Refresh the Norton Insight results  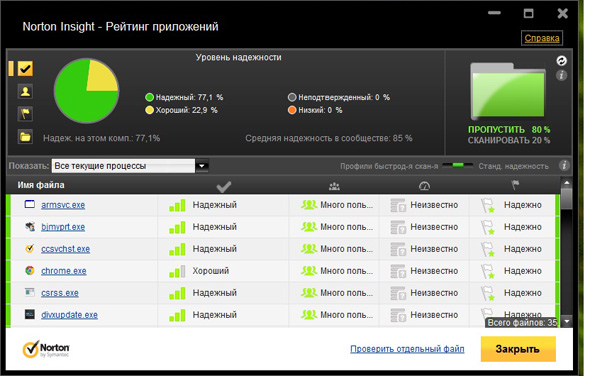(x=561, y=61)
